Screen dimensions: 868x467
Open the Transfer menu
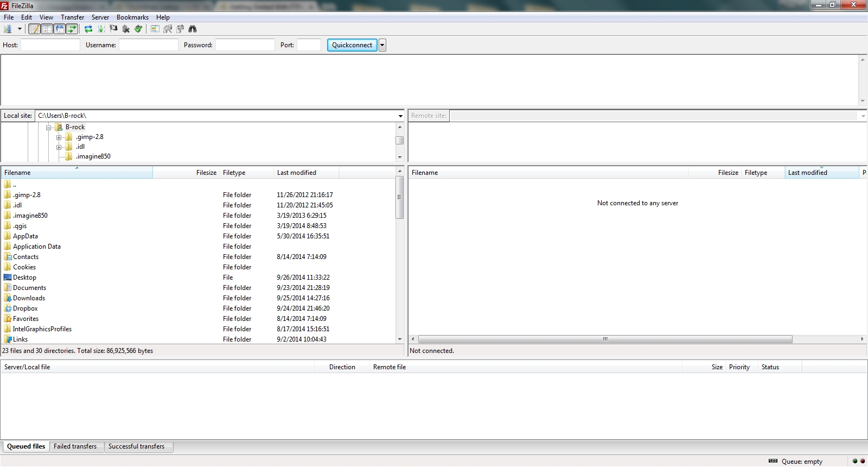pyautogui.click(x=72, y=17)
